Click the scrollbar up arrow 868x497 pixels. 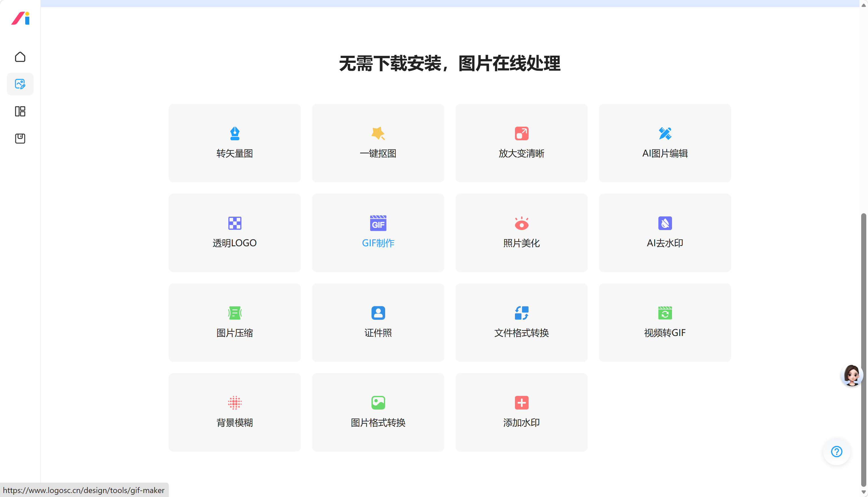click(864, 5)
